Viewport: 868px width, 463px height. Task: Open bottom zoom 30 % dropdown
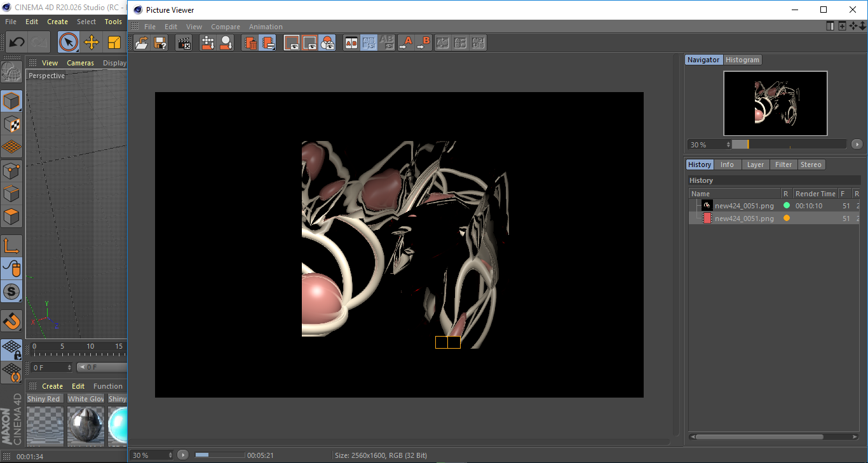pyautogui.click(x=152, y=455)
